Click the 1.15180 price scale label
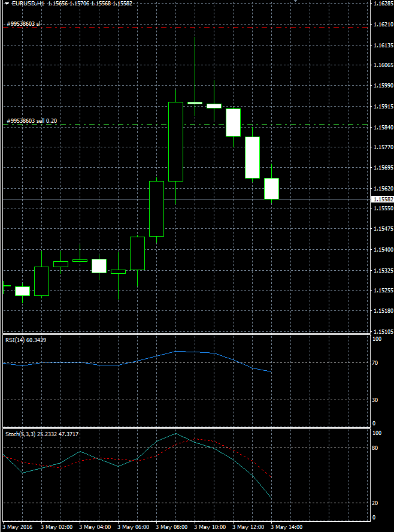The height and width of the screenshot is (532, 394). tap(383, 311)
